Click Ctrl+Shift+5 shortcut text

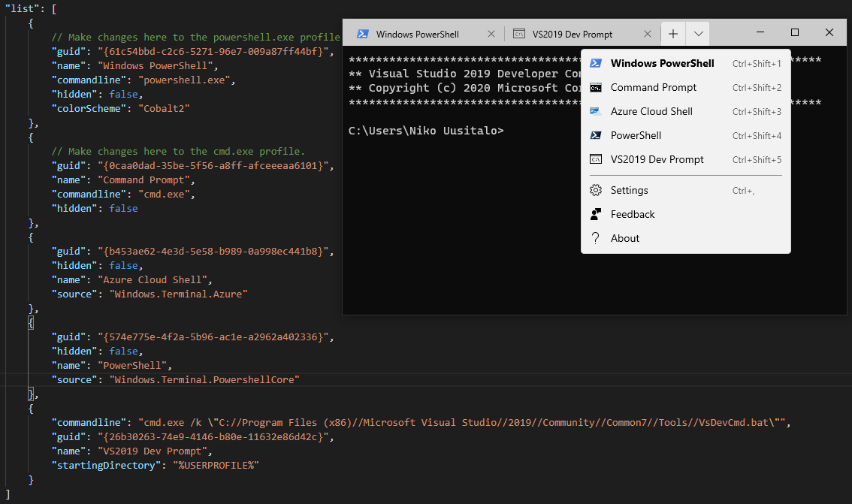(x=757, y=160)
